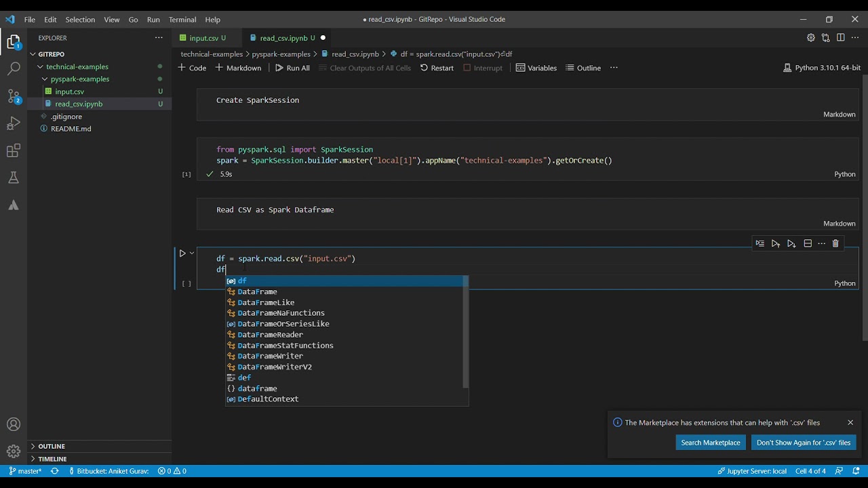
Task: Click master branch in status bar
Action: [x=25, y=471]
